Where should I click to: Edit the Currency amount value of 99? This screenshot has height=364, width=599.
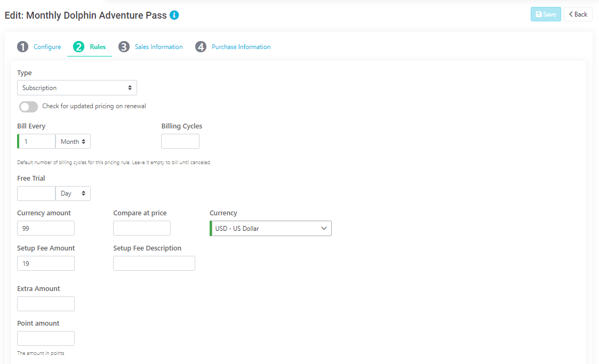pyautogui.click(x=46, y=228)
